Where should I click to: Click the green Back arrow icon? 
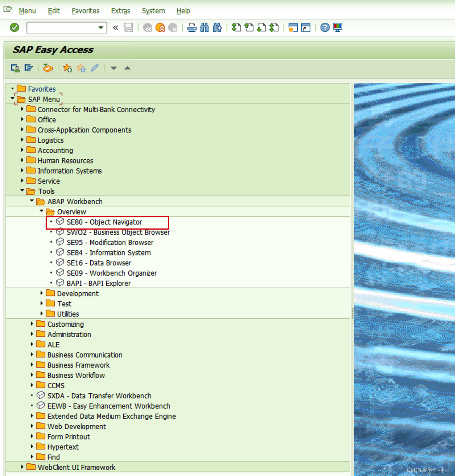pos(148,28)
